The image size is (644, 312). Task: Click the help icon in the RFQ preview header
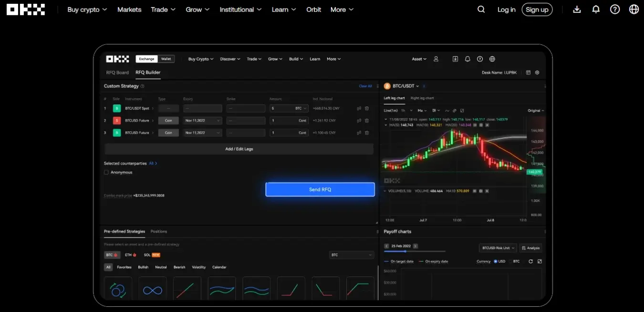click(x=480, y=59)
